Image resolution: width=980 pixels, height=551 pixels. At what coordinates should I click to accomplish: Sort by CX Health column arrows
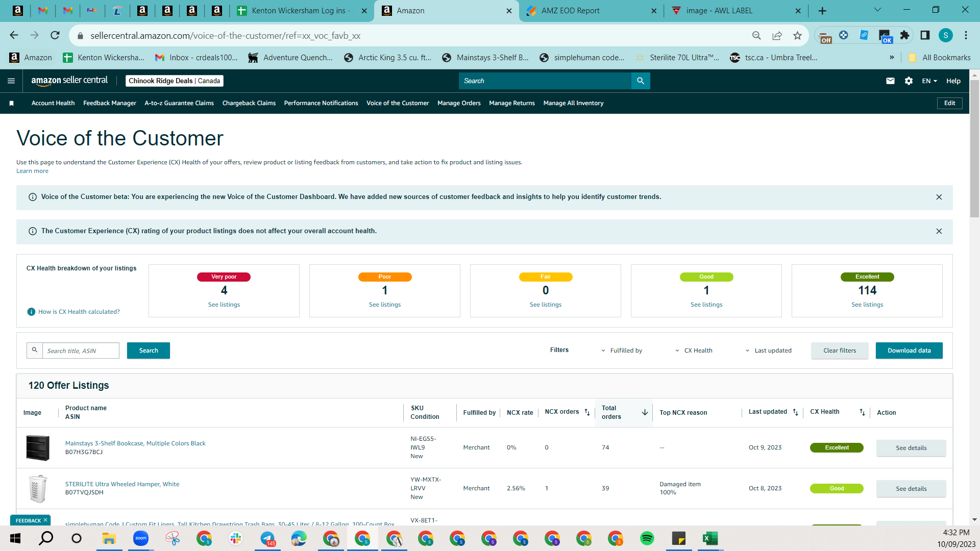tap(862, 412)
